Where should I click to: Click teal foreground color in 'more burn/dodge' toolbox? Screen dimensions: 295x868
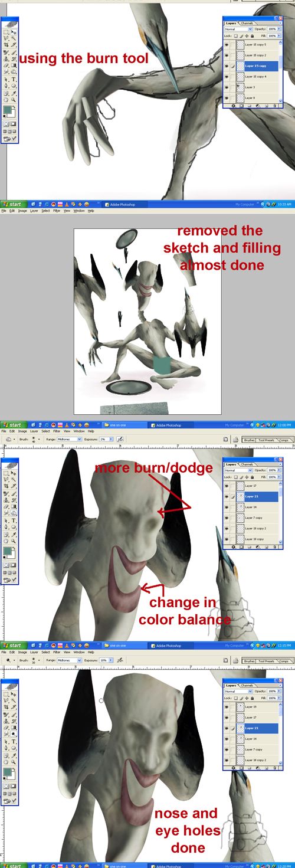tap(8, 551)
